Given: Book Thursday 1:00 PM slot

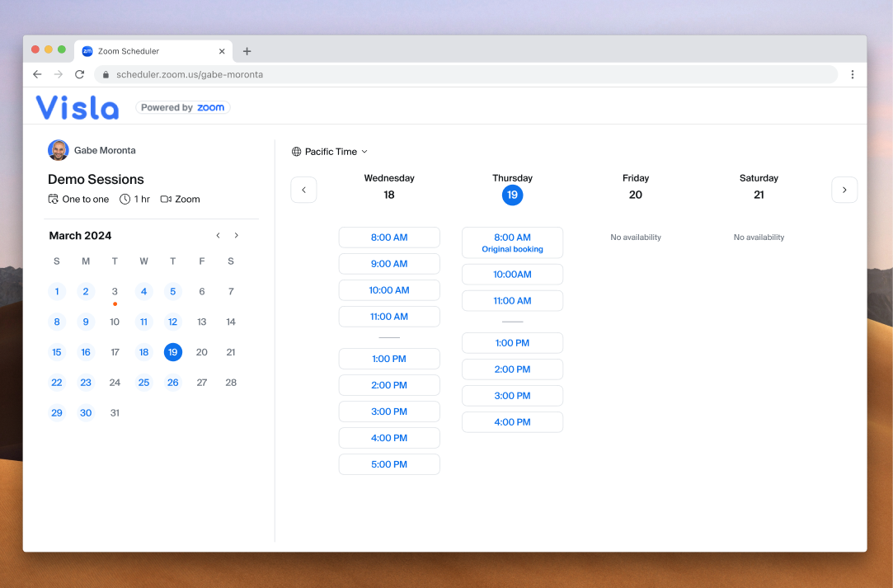Looking at the screenshot, I should pyautogui.click(x=513, y=343).
